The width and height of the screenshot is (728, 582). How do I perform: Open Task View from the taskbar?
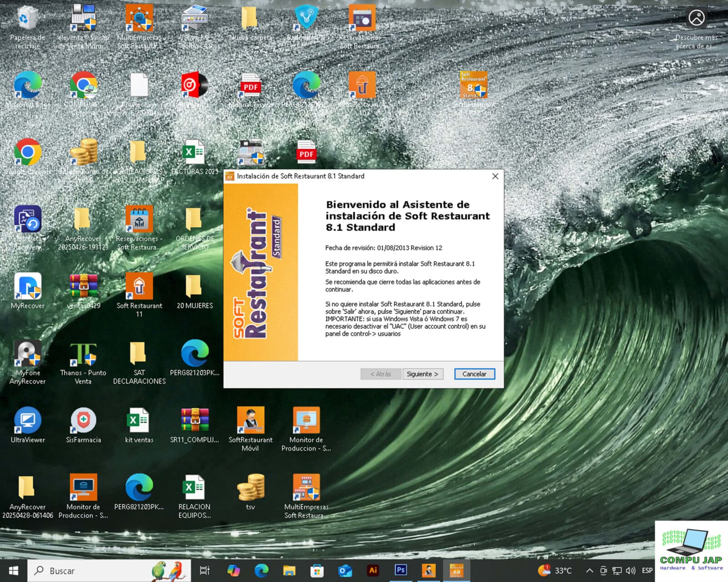(205, 571)
